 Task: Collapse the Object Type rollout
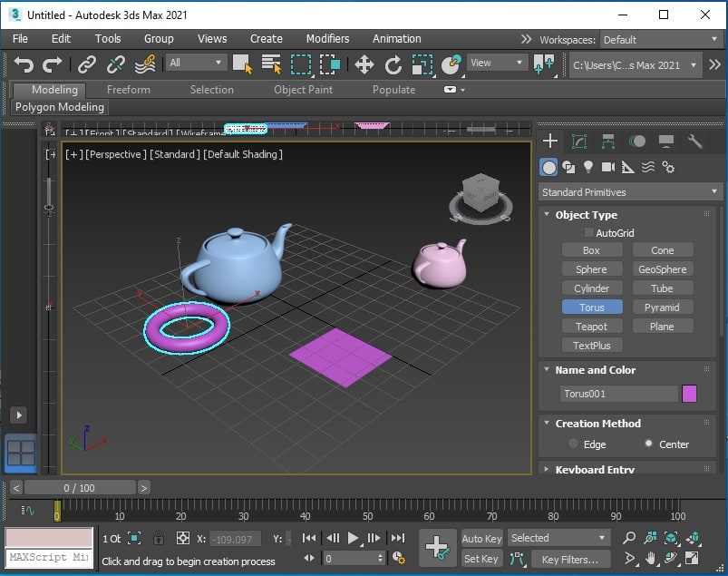547,214
